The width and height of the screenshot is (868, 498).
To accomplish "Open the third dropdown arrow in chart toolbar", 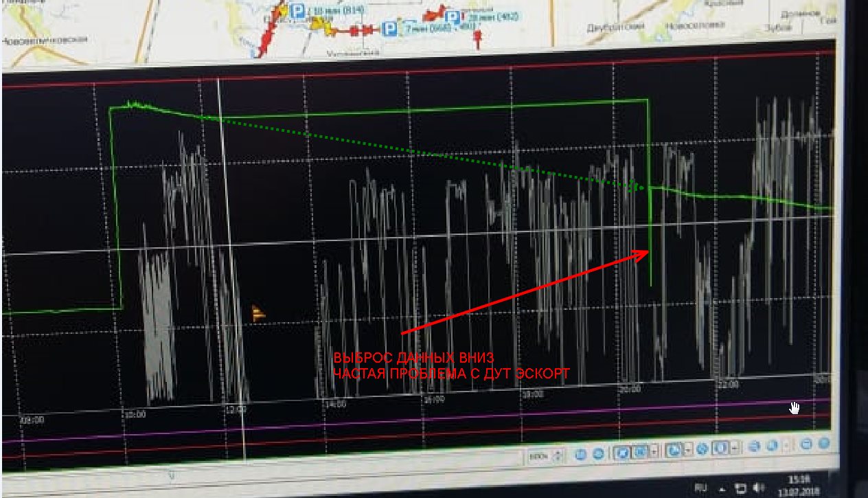I will point(735,449).
